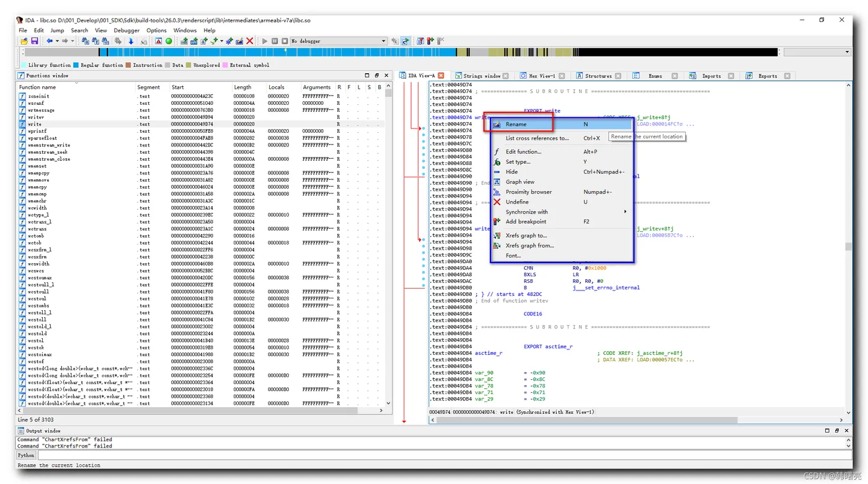The width and height of the screenshot is (868, 484).
Task: Click the highlighted refresh icon after debugger box
Action: (x=405, y=41)
